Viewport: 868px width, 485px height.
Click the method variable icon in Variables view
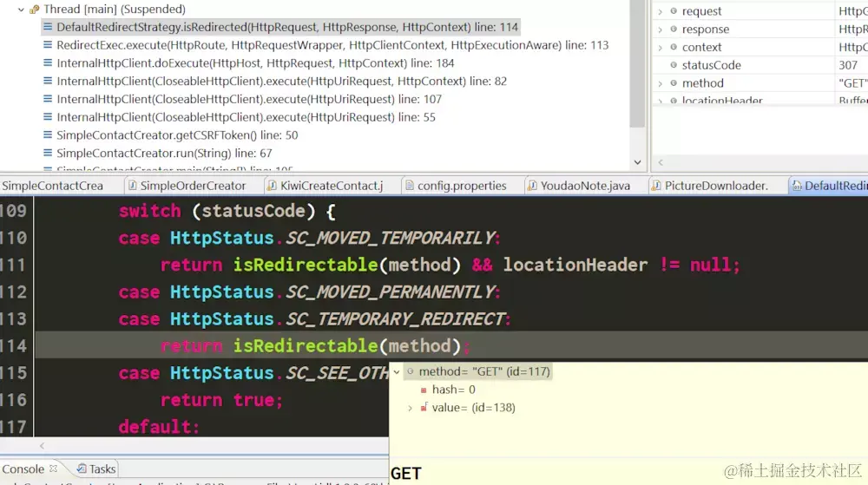674,83
